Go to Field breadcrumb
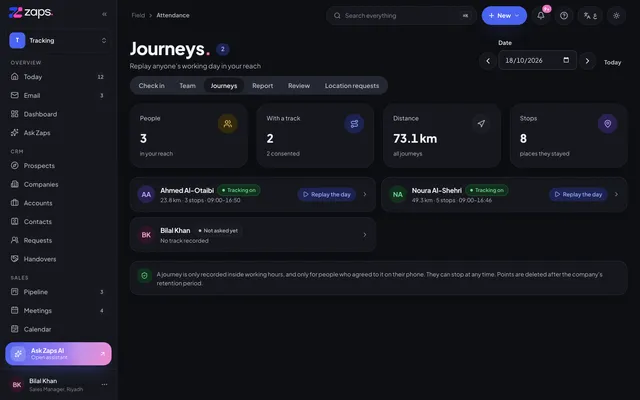The image size is (640, 400). point(138,16)
